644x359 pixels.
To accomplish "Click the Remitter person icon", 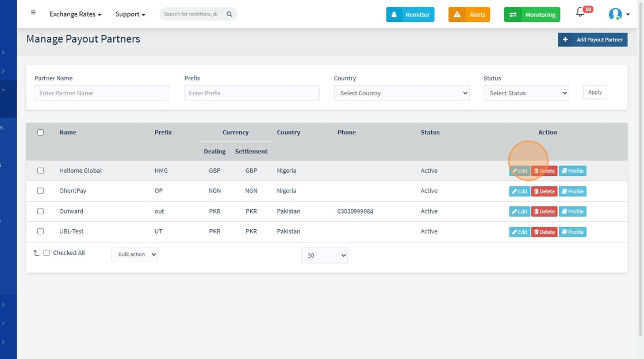I will pyautogui.click(x=394, y=14).
